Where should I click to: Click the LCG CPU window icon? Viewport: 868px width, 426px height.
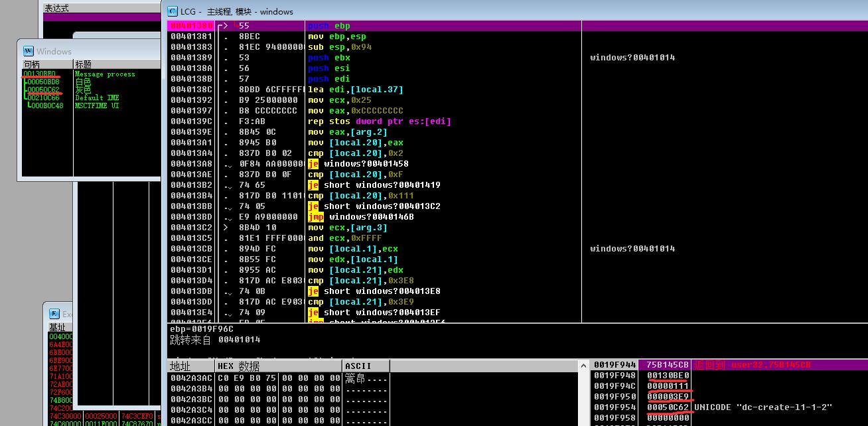(x=172, y=11)
